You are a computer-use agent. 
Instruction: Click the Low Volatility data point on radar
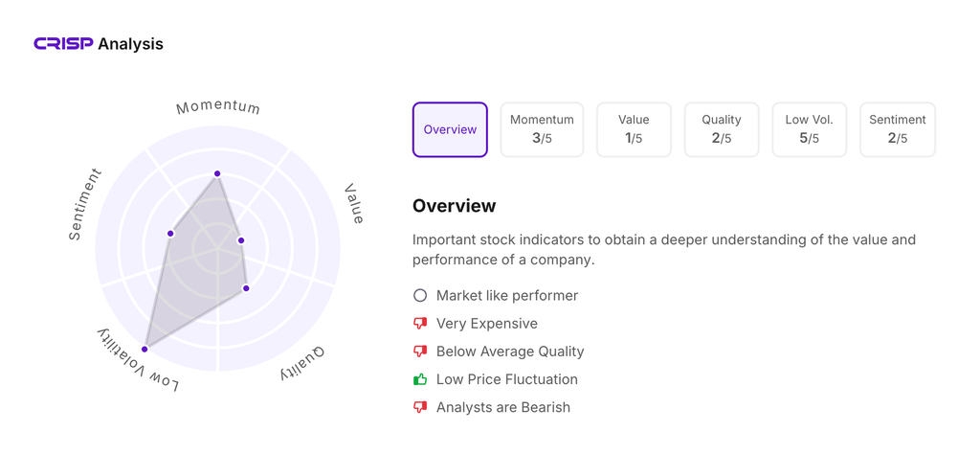point(145,350)
